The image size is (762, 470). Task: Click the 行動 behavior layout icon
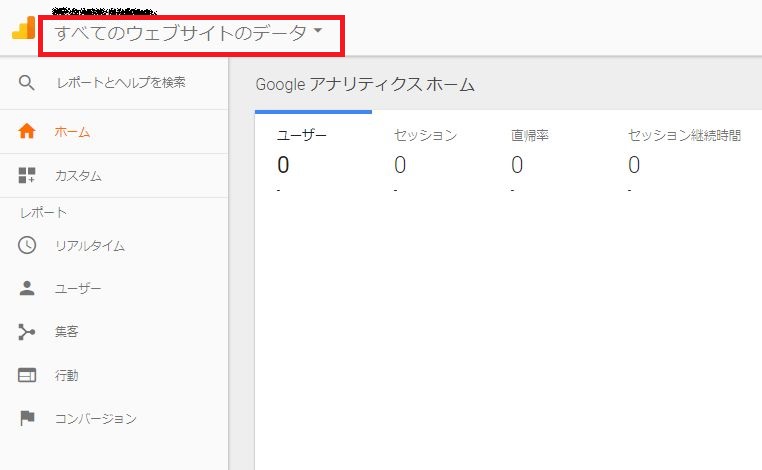[x=27, y=375]
